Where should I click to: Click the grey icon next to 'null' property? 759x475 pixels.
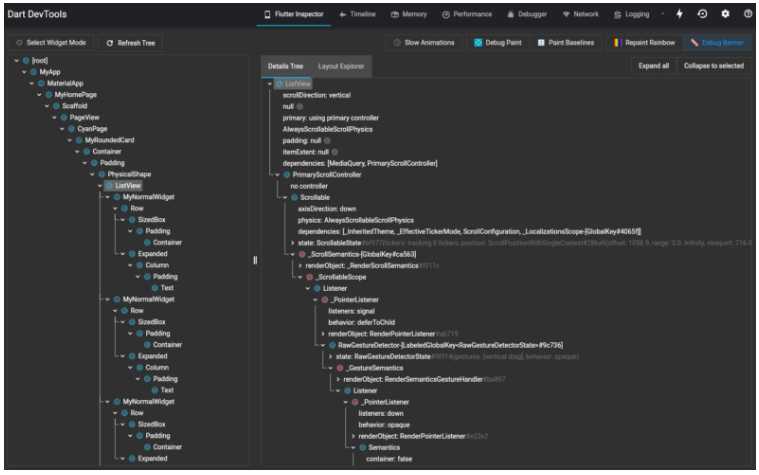click(300, 107)
